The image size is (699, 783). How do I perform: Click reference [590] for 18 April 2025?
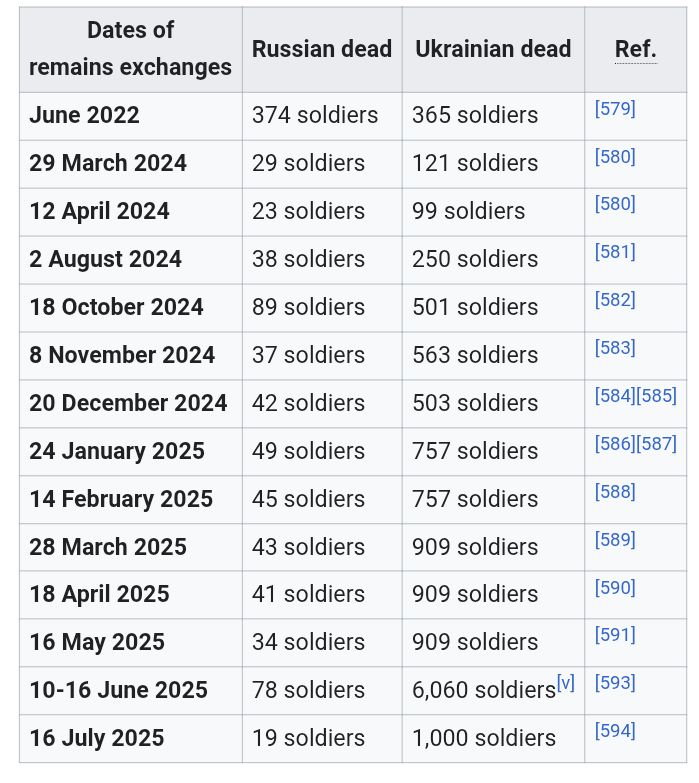[615, 587]
